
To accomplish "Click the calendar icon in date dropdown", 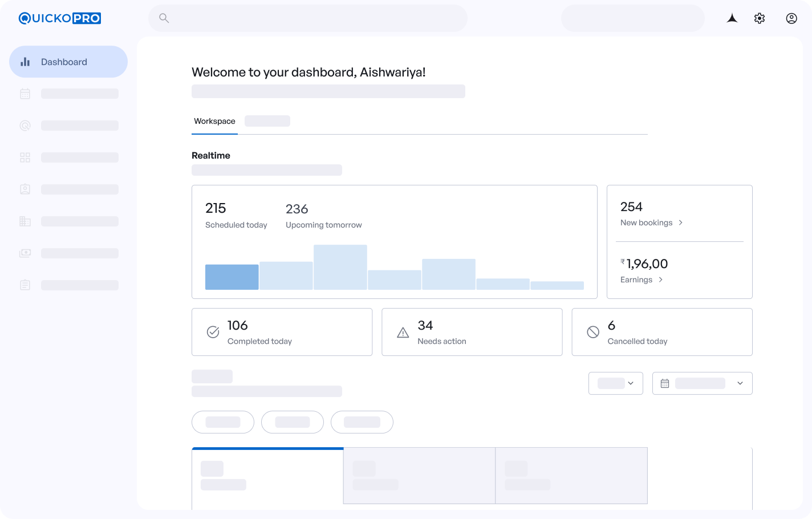I will click(x=665, y=383).
